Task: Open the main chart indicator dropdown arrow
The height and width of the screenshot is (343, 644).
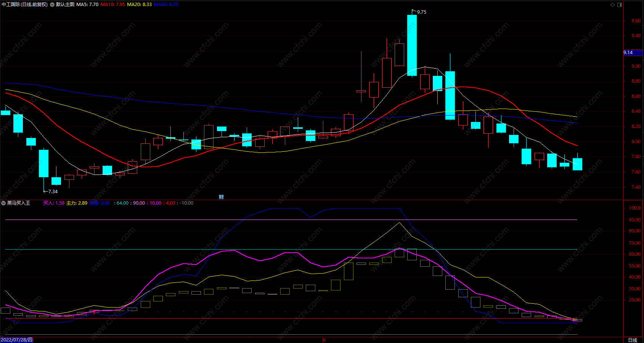Action: [x=52, y=5]
